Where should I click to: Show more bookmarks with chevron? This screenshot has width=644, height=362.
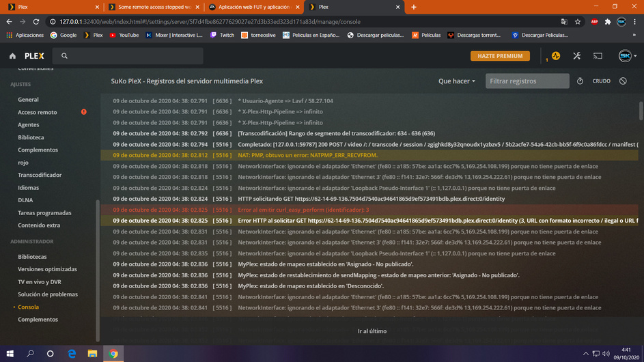634,35
